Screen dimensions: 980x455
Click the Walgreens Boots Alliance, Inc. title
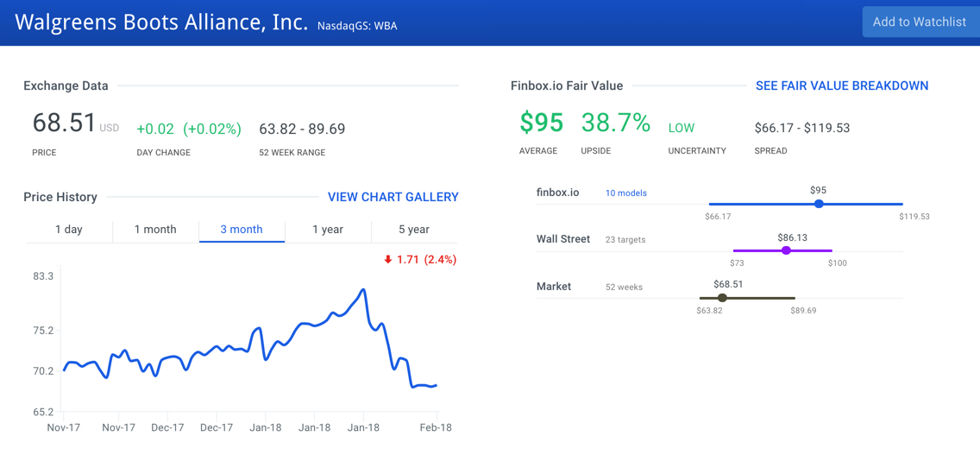click(161, 22)
